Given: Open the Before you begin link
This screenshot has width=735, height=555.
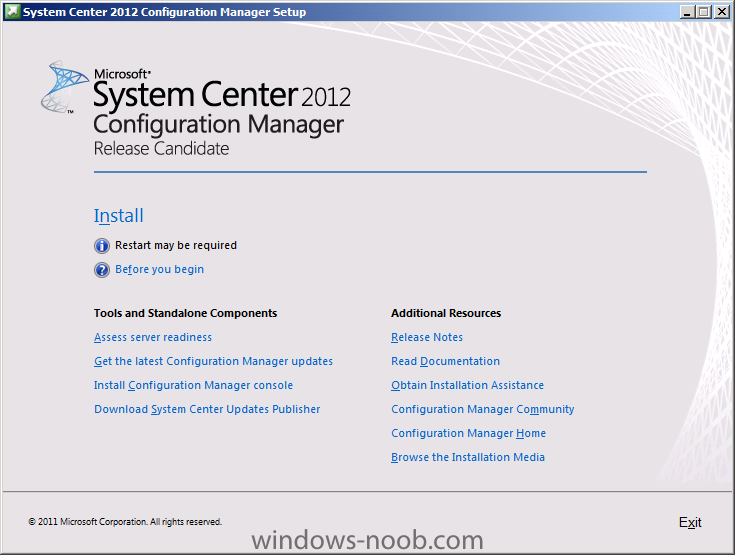Looking at the screenshot, I should tap(159, 269).
